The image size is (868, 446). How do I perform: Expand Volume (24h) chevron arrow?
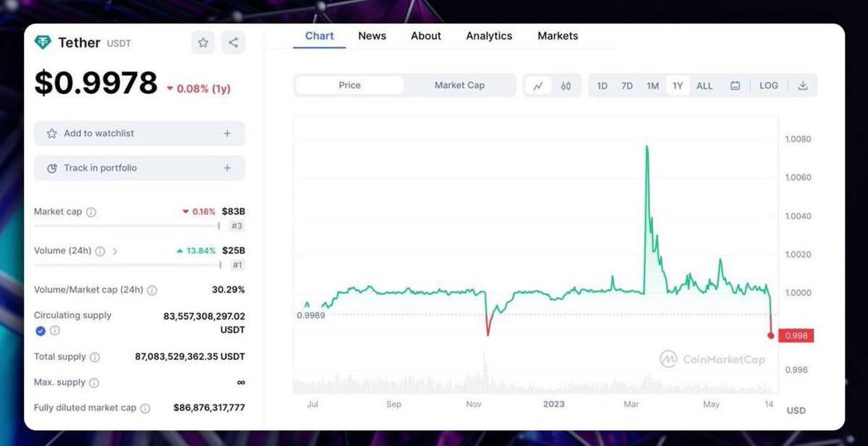[x=115, y=252]
